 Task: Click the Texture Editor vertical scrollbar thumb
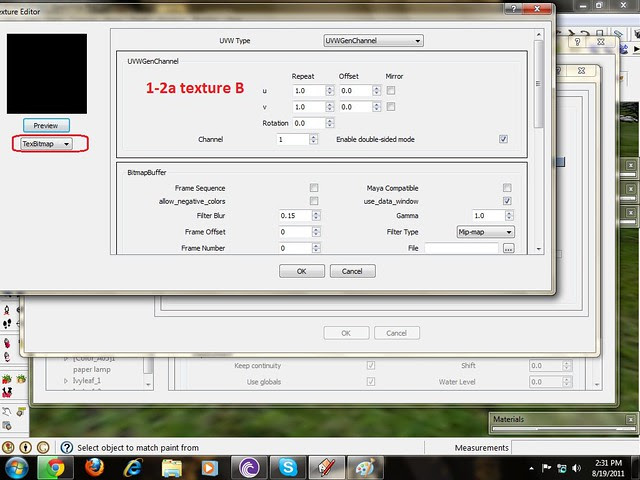(x=539, y=84)
